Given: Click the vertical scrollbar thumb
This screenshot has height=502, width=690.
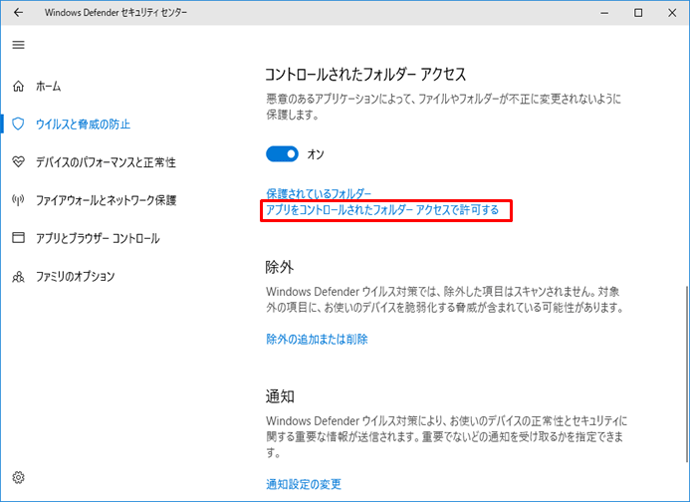Looking at the screenshot, I should pos(686,374).
